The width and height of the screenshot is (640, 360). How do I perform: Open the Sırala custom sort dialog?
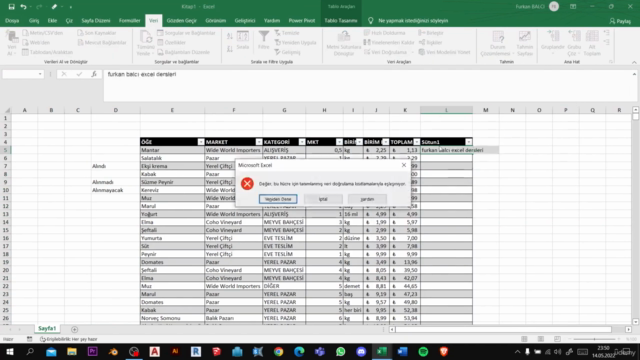coord(243,40)
